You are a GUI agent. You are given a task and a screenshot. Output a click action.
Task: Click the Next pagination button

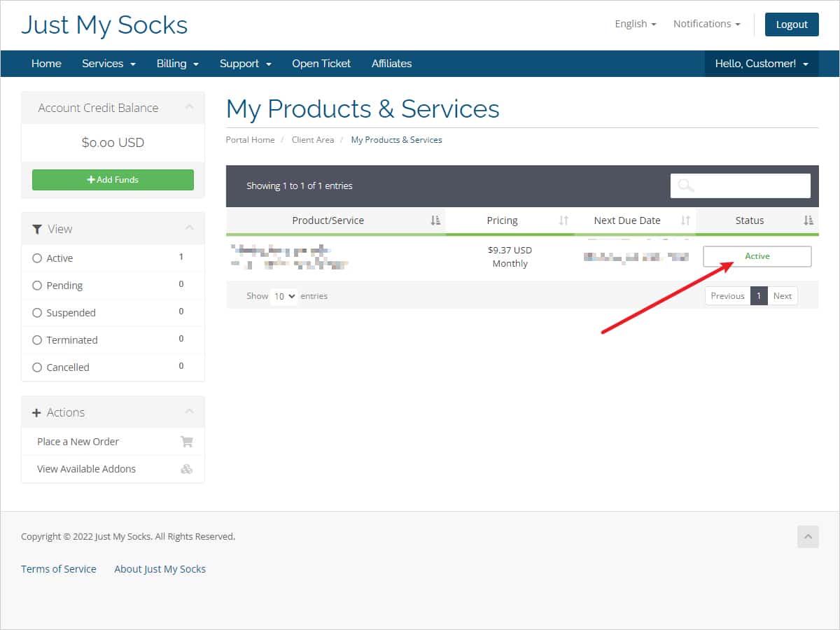point(783,296)
